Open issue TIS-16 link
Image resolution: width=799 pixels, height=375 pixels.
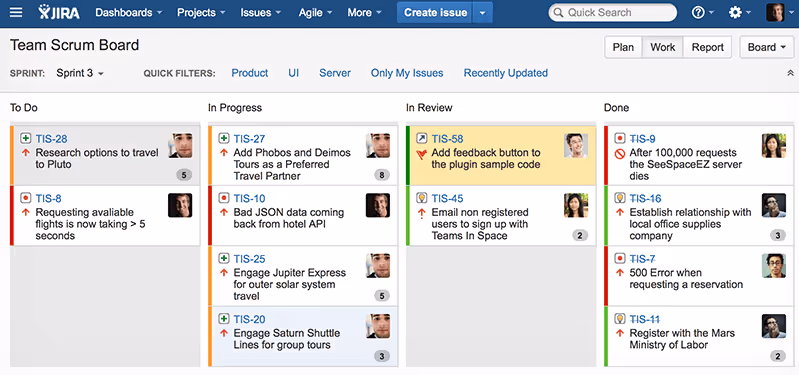tap(646, 198)
